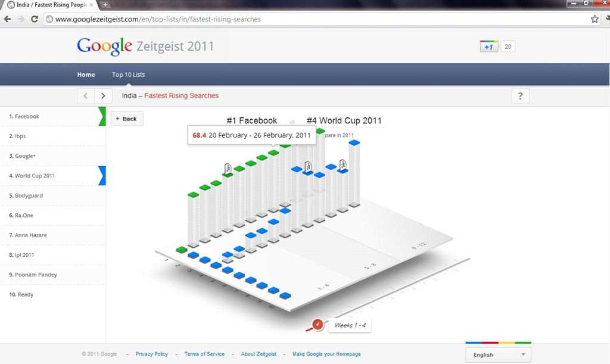Open the question mark help button
The height and width of the screenshot is (364, 610).
pyautogui.click(x=520, y=96)
